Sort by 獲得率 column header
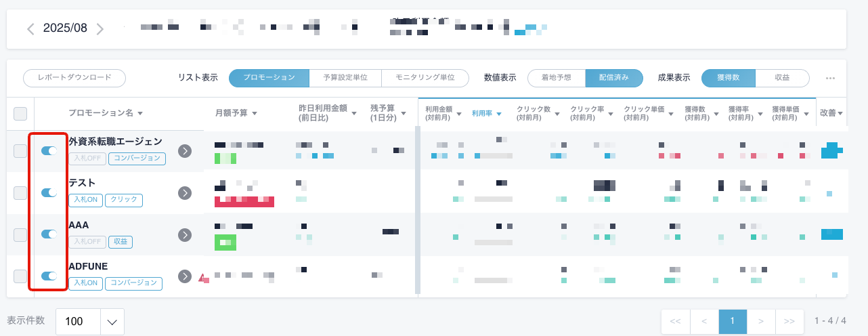Viewport: 868px width, 336px height. 745,113
